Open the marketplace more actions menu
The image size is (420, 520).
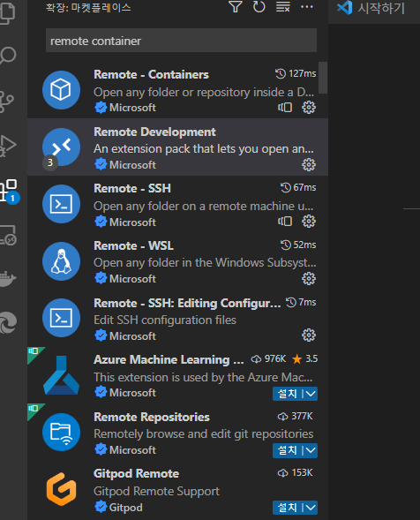[x=307, y=7]
